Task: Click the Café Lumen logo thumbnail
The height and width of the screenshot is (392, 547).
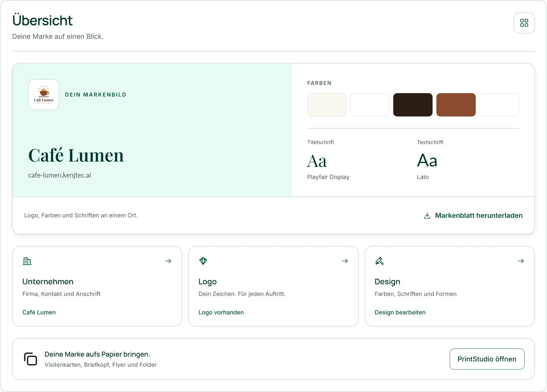Action: [x=44, y=95]
